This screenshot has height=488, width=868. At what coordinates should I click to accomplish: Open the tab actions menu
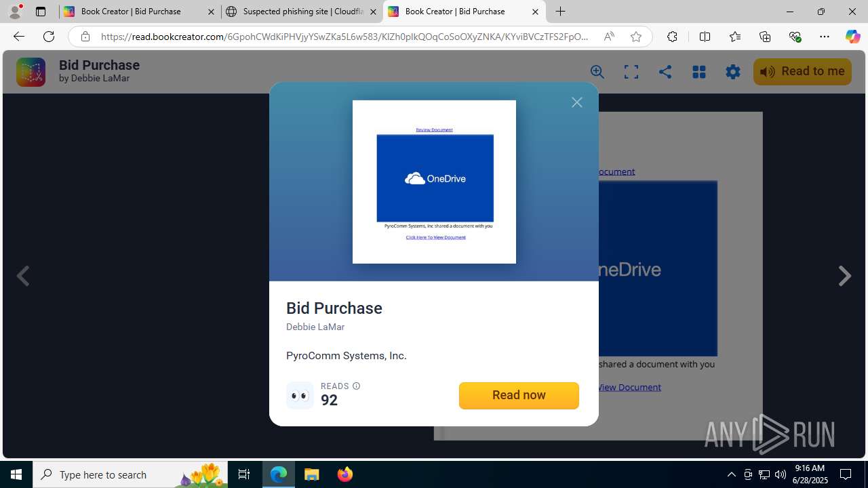coord(41,12)
